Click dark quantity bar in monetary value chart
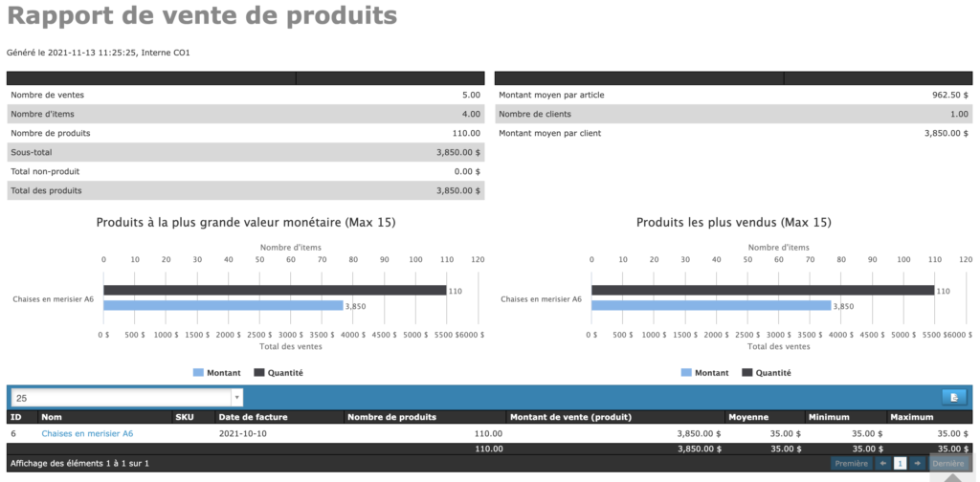The width and height of the screenshot is (980, 482). (x=275, y=290)
